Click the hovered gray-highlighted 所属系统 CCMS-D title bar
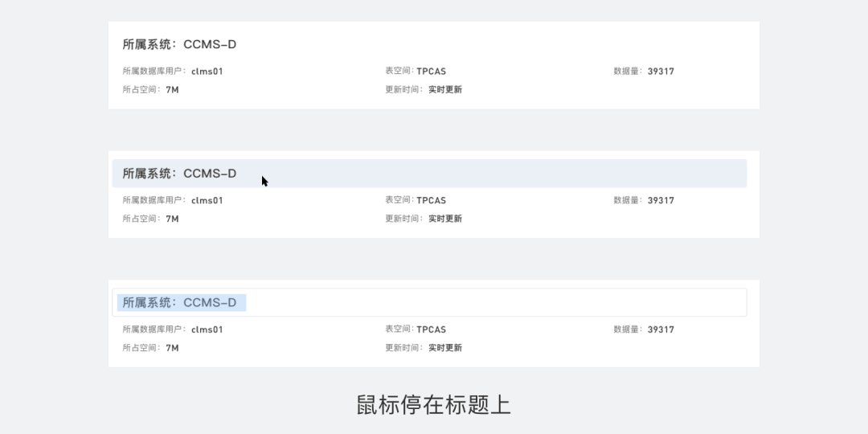Image resolution: width=868 pixels, height=434 pixels. (429, 174)
